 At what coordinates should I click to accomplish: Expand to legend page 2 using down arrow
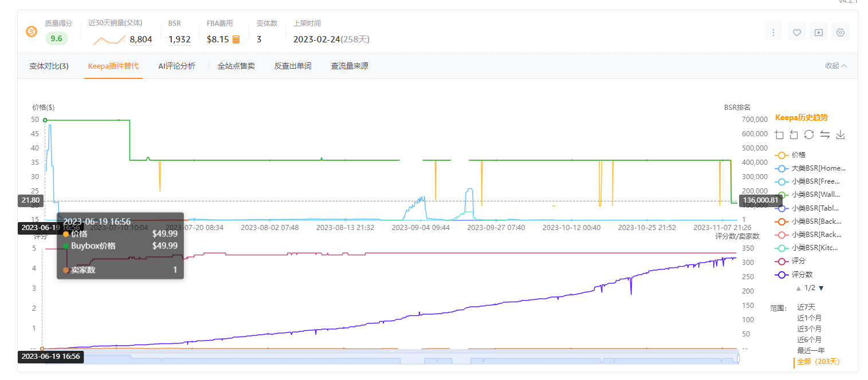pyautogui.click(x=820, y=288)
